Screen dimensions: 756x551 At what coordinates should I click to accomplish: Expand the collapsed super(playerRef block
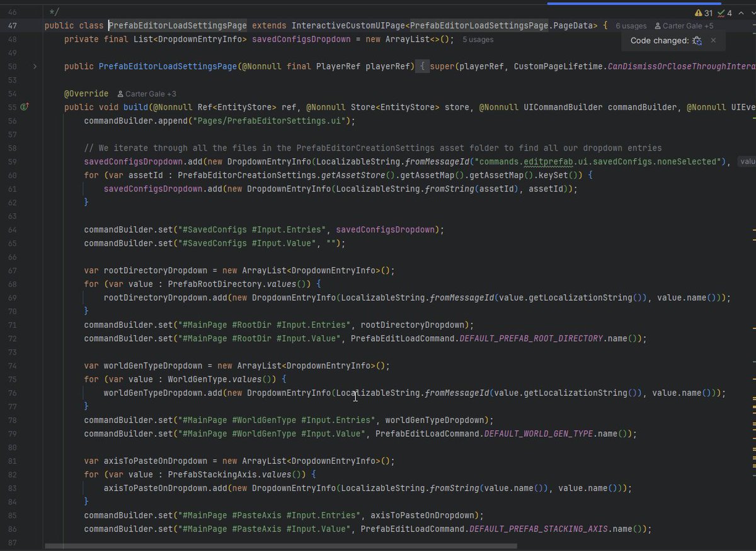(423, 66)
